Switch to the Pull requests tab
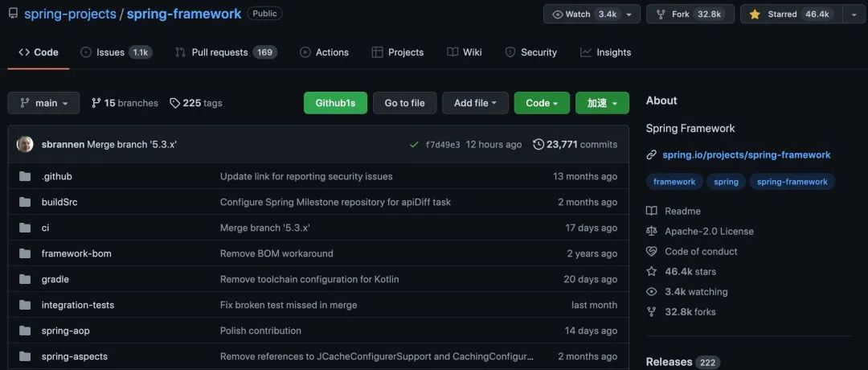 pyautogui.click(x=226, y=52)
